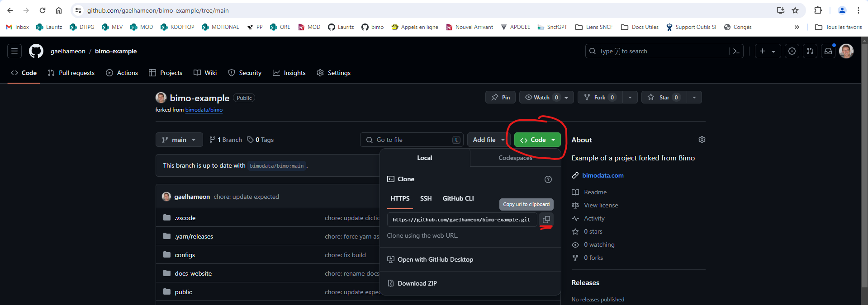Switch to the Codespaces tab
The image size is (868, 305).
tap(515, 158)
